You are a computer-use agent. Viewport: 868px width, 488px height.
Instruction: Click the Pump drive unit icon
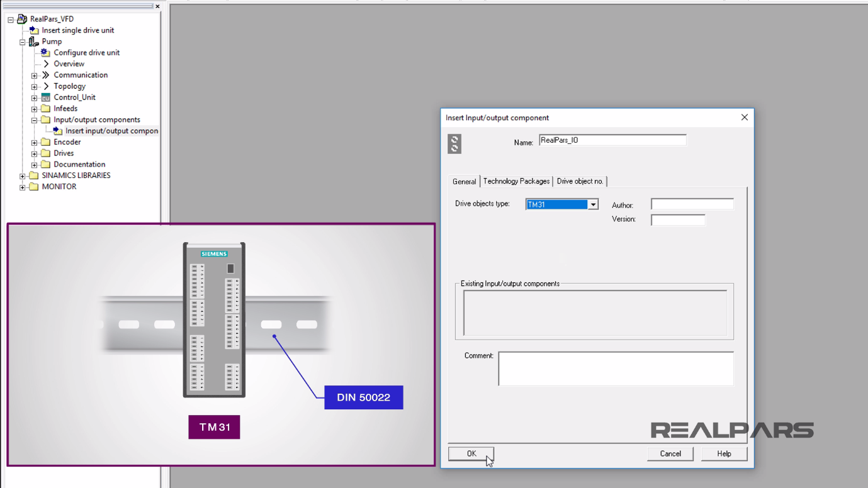click(x=34, y=41)
